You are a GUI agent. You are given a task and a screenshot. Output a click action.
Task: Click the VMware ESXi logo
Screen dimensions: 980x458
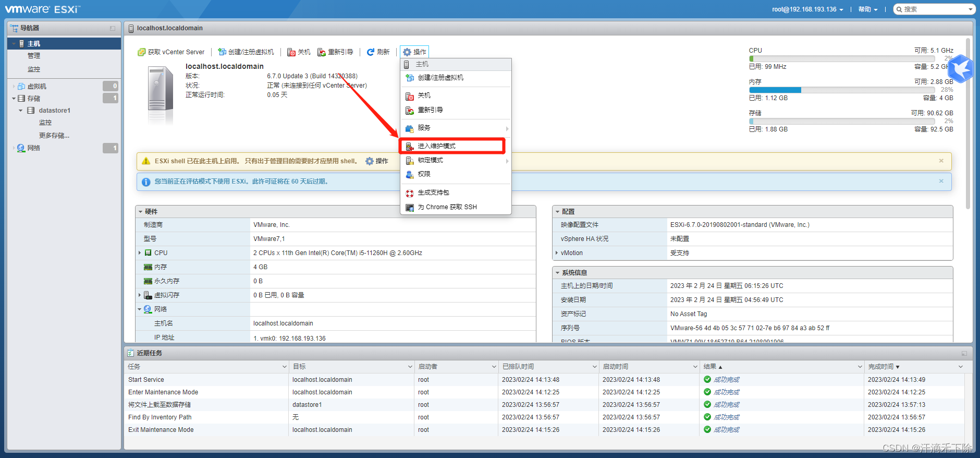pyautogui.click(x=42, y=9)
